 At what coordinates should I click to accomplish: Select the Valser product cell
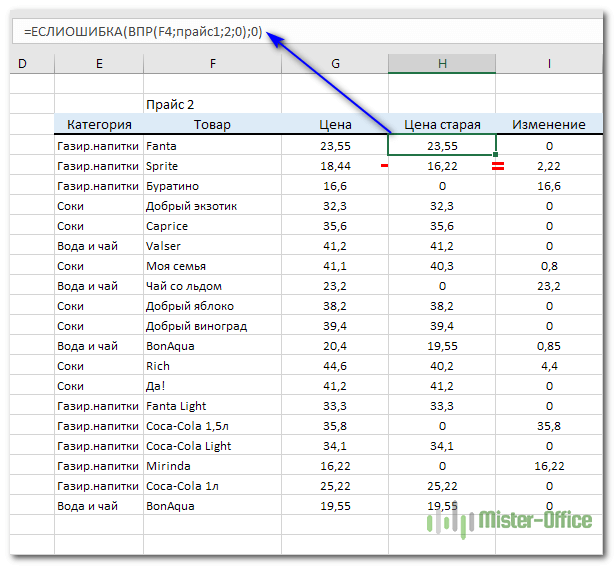coord(213,246)
